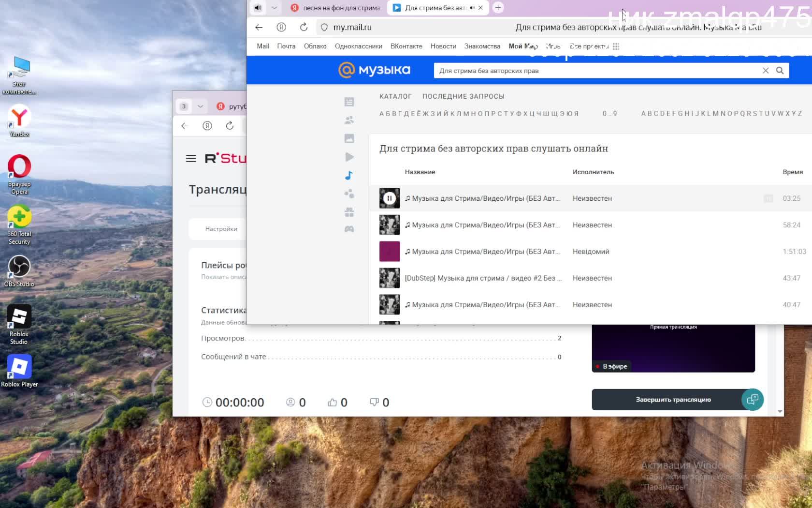This screenshot has height=508, width=812.
Task: Open the games controller sidebar icon
Action: pos(349,229)
